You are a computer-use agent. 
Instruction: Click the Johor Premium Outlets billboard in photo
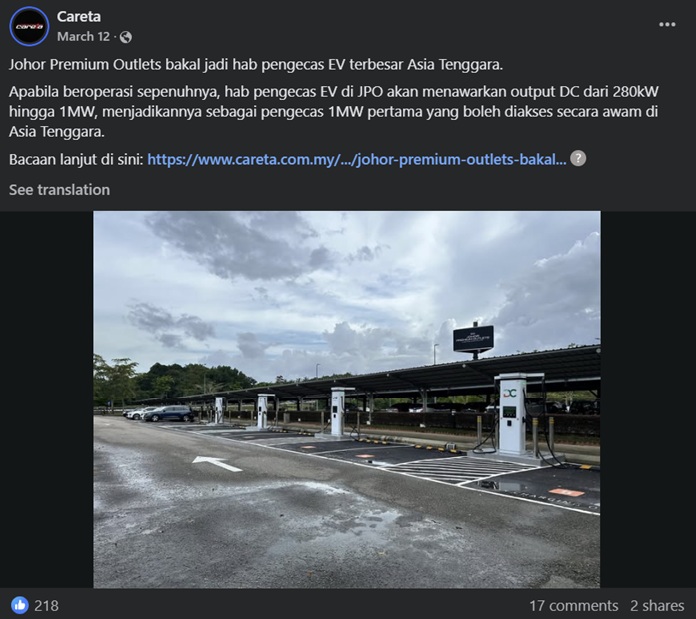[x=473, y=339]
